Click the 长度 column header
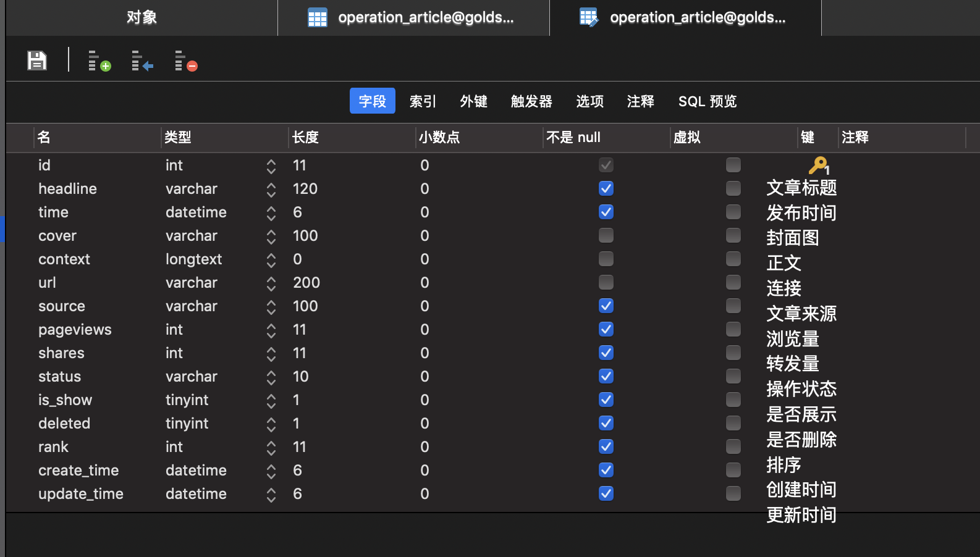The width and height of the screenshot is (980, 557). tap(352, 137)
